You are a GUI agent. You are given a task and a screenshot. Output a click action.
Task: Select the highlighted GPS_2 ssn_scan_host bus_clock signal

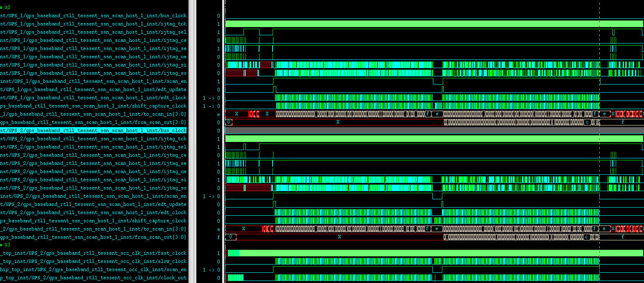click(93, 130)
